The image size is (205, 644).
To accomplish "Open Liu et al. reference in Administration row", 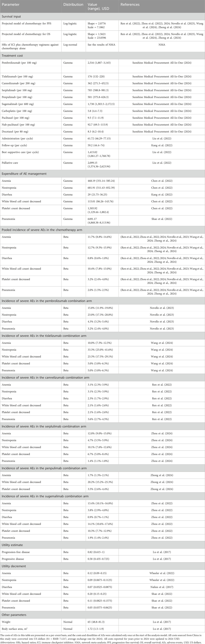I will 162,138.
